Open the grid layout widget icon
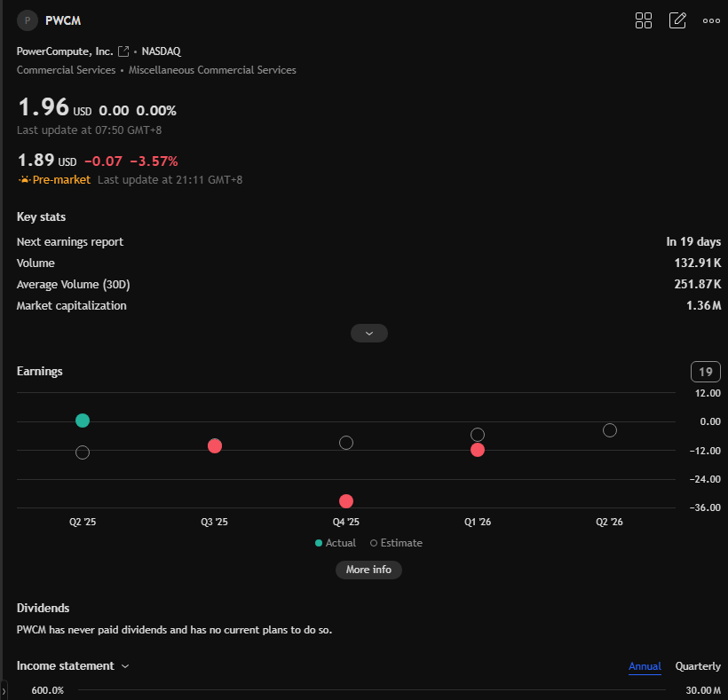 [x=643, y=20]
